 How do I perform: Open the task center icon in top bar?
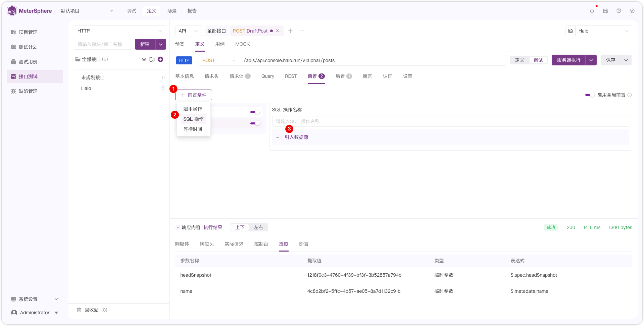click(x=605, y=11)
